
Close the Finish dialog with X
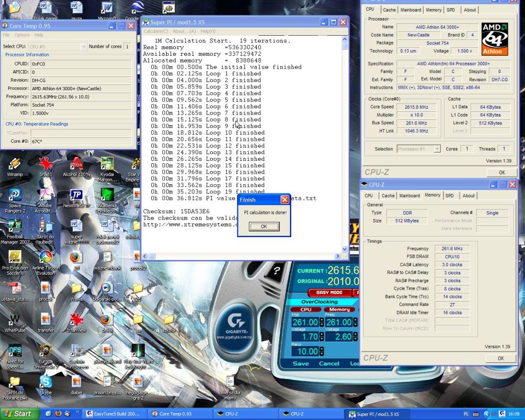[x=284, y=199]
